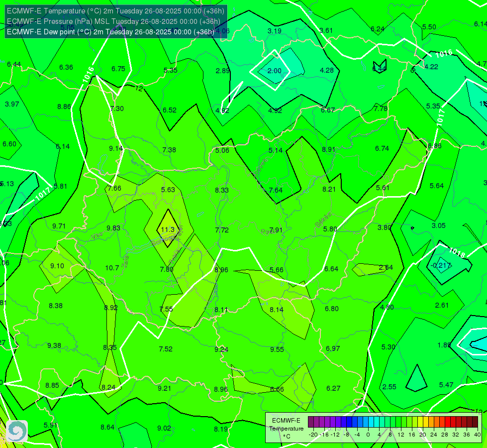Click the 5.47 dew point value
Screen dimensions: 487x448
click(446, 385)
